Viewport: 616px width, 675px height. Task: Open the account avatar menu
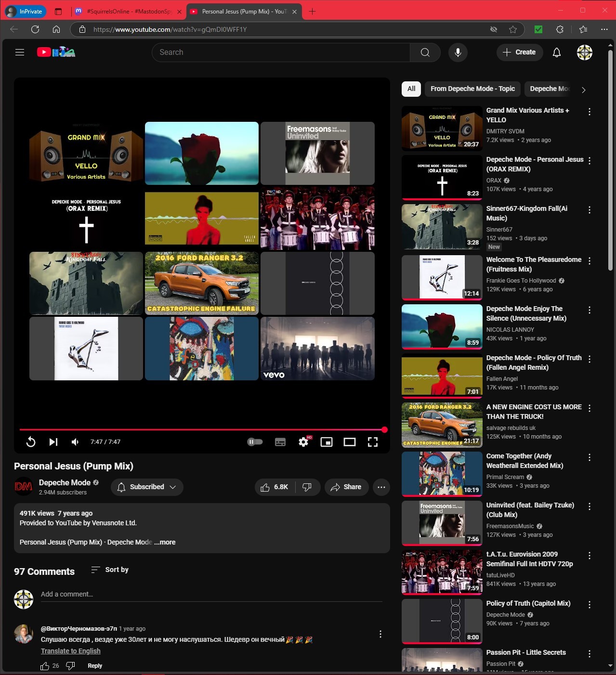coord(585,52)
